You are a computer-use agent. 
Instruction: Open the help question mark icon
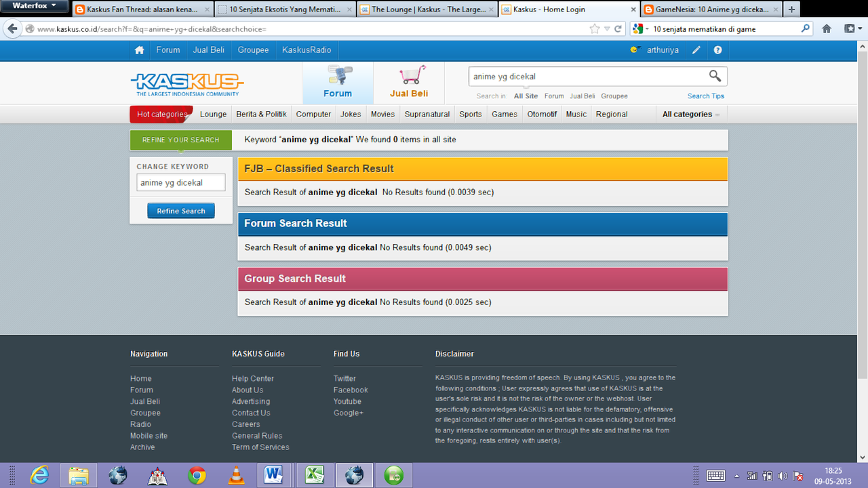[x=717, y=50]
